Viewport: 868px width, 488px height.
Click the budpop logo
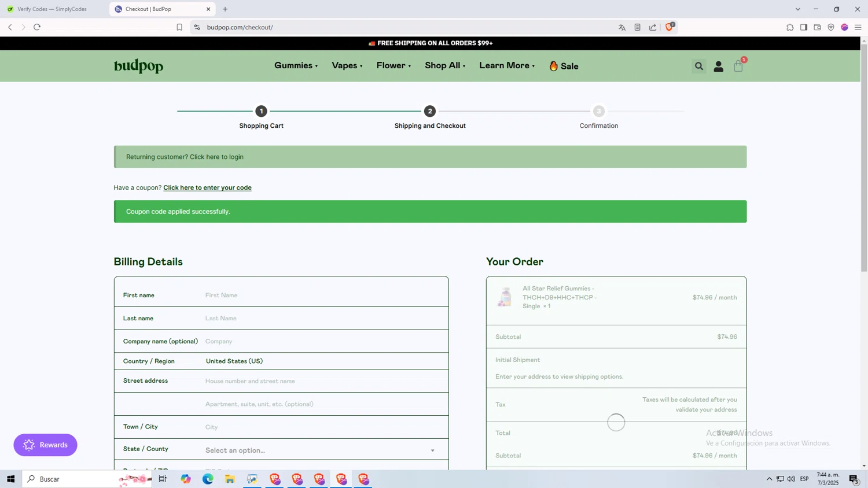(138, 66)
